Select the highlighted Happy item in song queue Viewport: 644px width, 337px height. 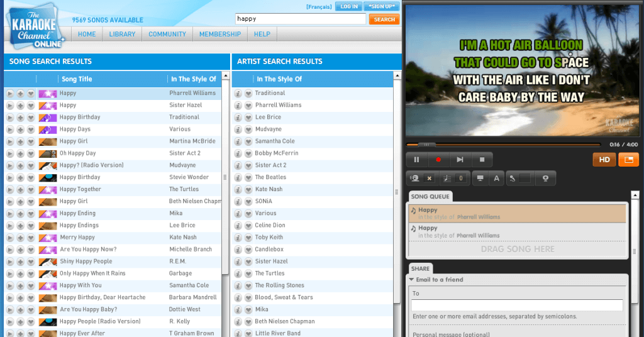(517, 213)
